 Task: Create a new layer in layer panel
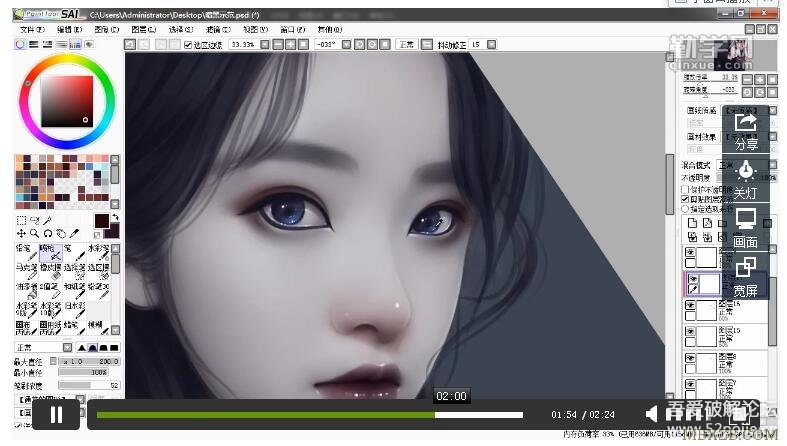coord(693,223)
